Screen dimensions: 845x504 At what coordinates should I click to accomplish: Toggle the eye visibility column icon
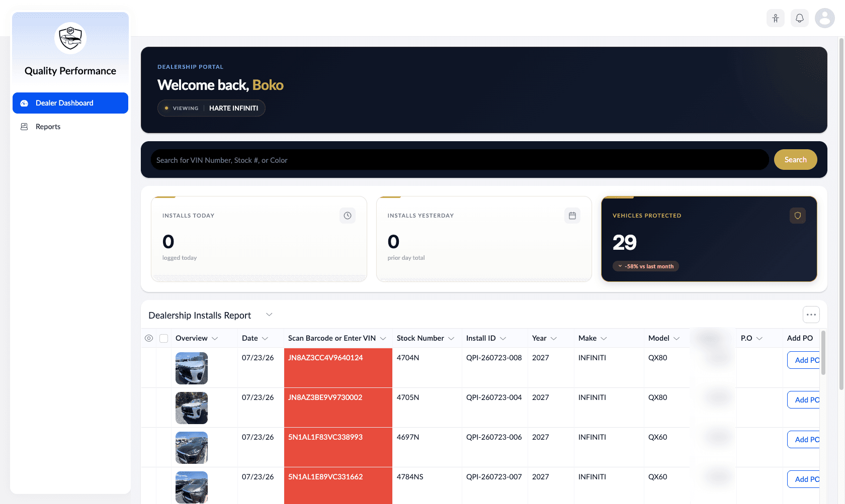tap(149, 338)
